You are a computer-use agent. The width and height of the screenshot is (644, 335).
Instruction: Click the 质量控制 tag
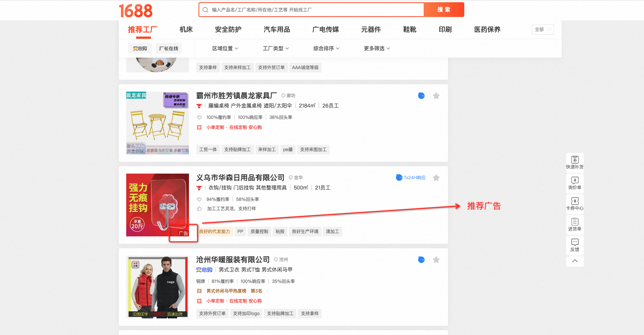(x=259, y=232)
